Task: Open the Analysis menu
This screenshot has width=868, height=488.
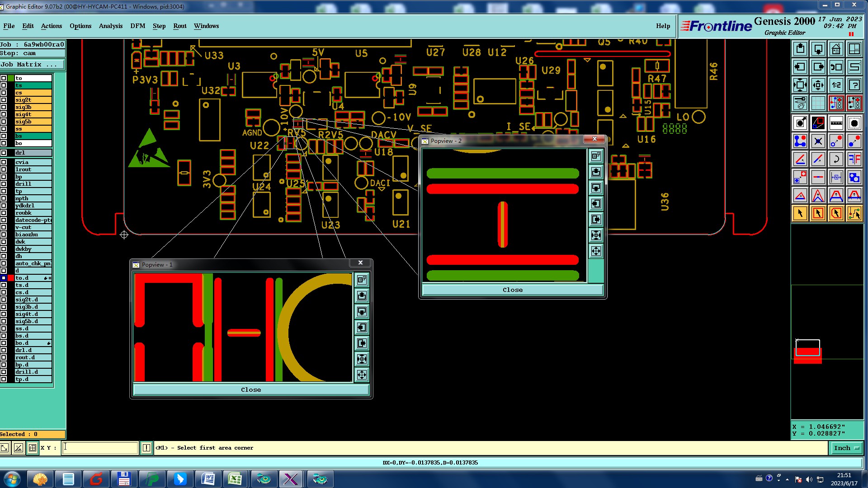Action: 111,26
